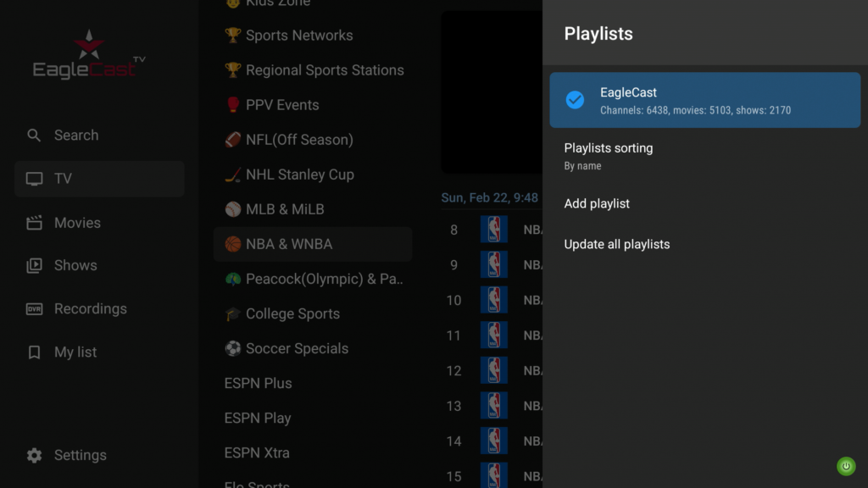Viewport: 868px width, 488px height.
Task: Click Add playlist
Action: (597, 203)
